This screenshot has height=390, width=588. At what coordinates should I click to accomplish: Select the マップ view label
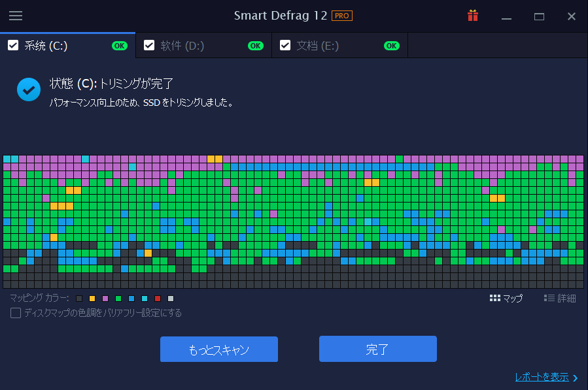pyautogui.click(x=513, y=298)
